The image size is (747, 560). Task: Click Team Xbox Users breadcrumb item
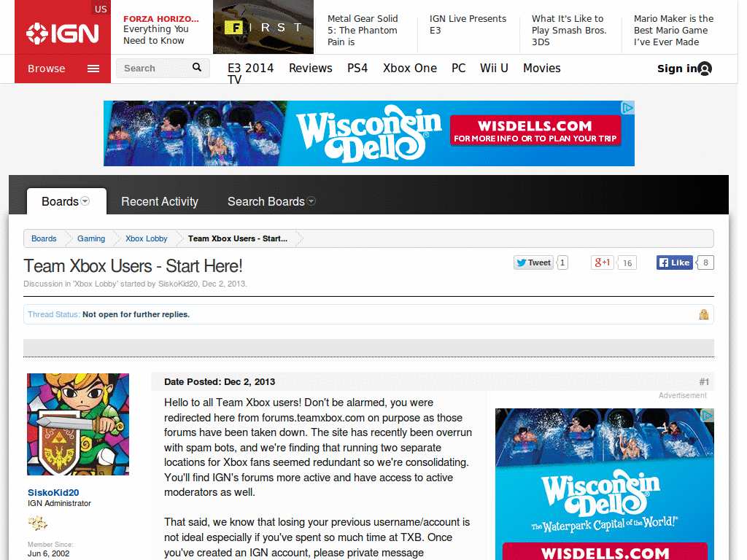[238, 238]
